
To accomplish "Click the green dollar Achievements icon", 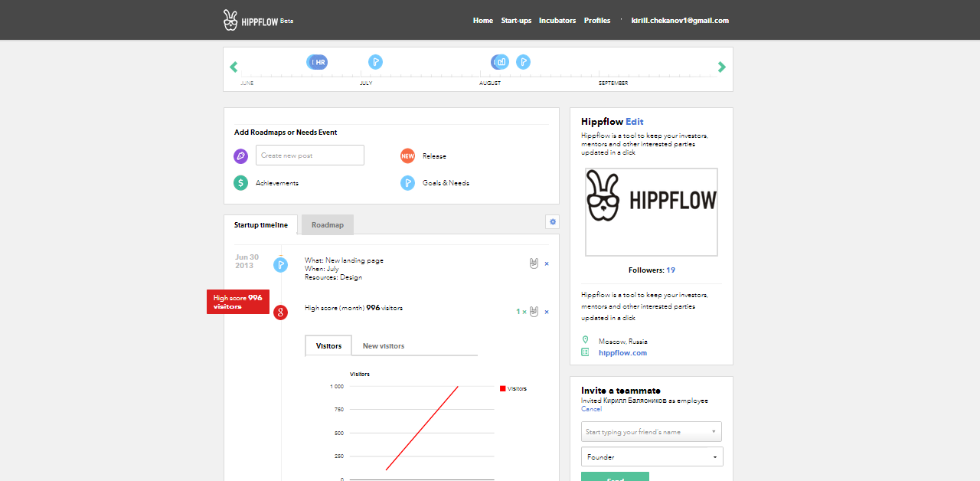I will [240, 183].
